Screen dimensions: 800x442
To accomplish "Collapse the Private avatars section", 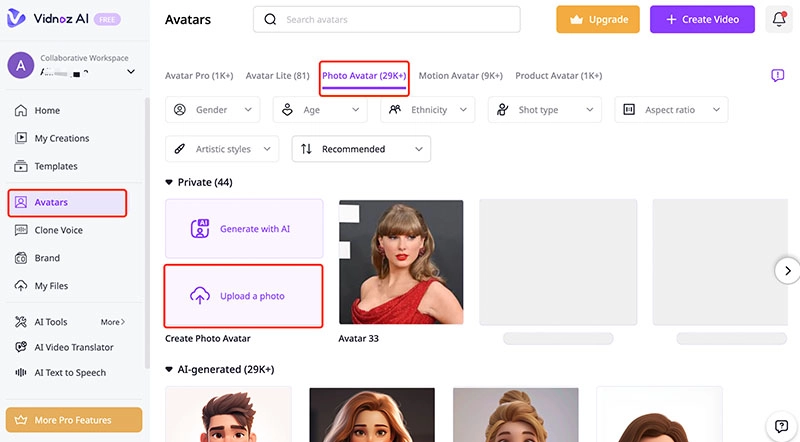I will [169, 183].
